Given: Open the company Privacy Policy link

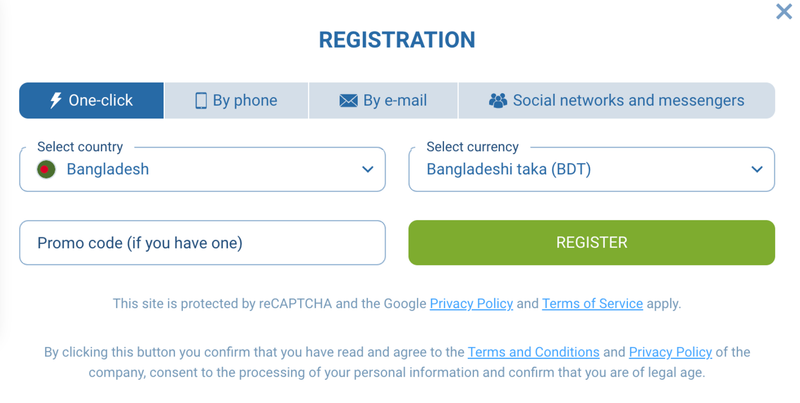Looking at the screenshot, I should click(x=670, y=352).
